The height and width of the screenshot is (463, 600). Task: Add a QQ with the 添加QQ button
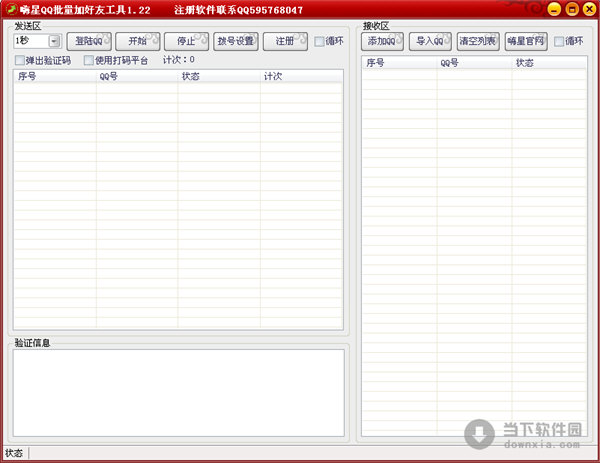[x=382, y=41]
